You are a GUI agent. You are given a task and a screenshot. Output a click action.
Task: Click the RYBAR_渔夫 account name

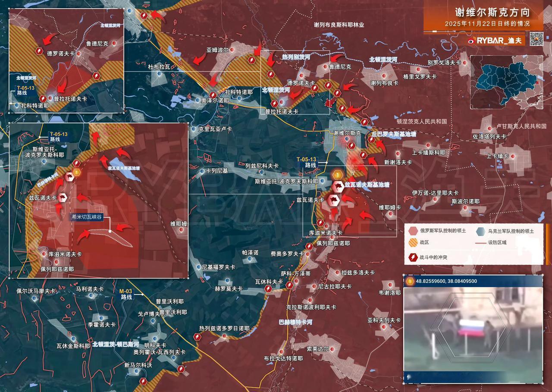[x=500, y=41]
